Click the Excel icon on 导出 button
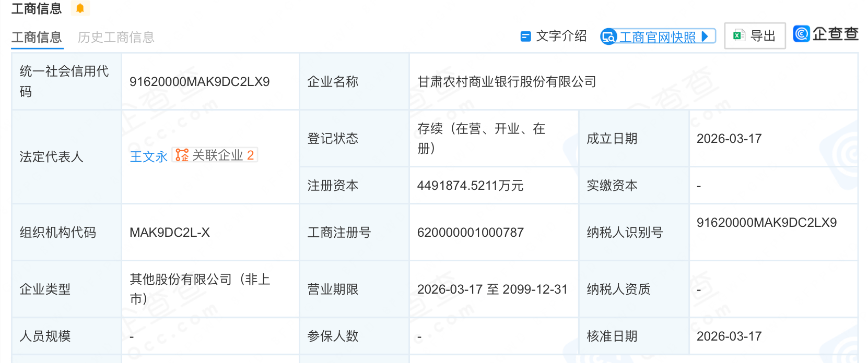Viewport: 868px width, 363px height. tap(738, 35)
